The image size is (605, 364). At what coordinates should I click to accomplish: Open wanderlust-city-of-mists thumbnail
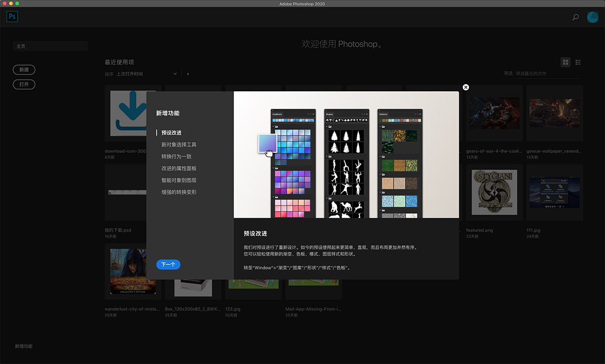click(x=133, y=272)
